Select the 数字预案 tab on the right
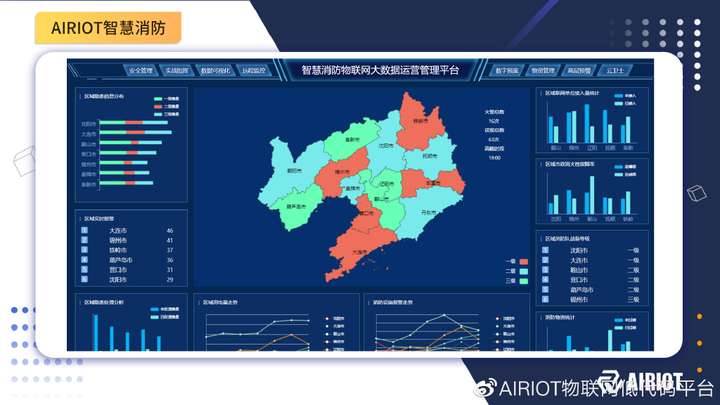This screenshot has width=720, height=405. 506,71
